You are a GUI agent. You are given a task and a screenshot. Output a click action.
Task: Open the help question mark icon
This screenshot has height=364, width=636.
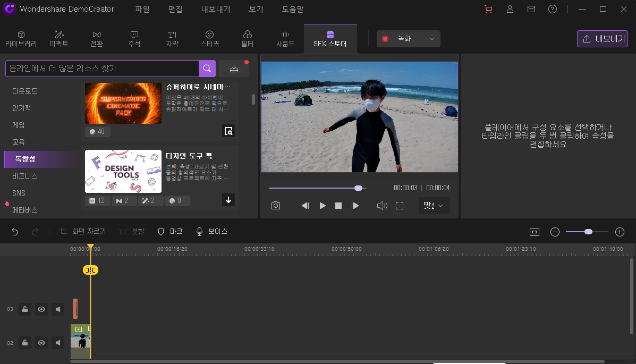pyautogui.click(x=553, y=9)
